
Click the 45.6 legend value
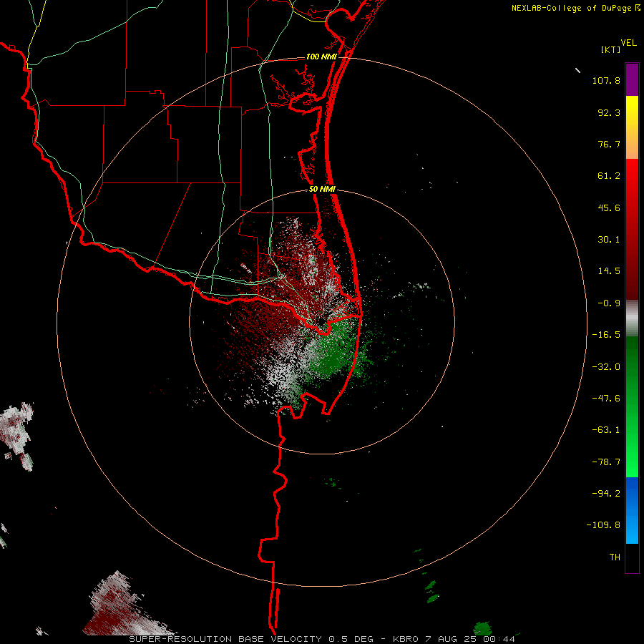[609, 208]
